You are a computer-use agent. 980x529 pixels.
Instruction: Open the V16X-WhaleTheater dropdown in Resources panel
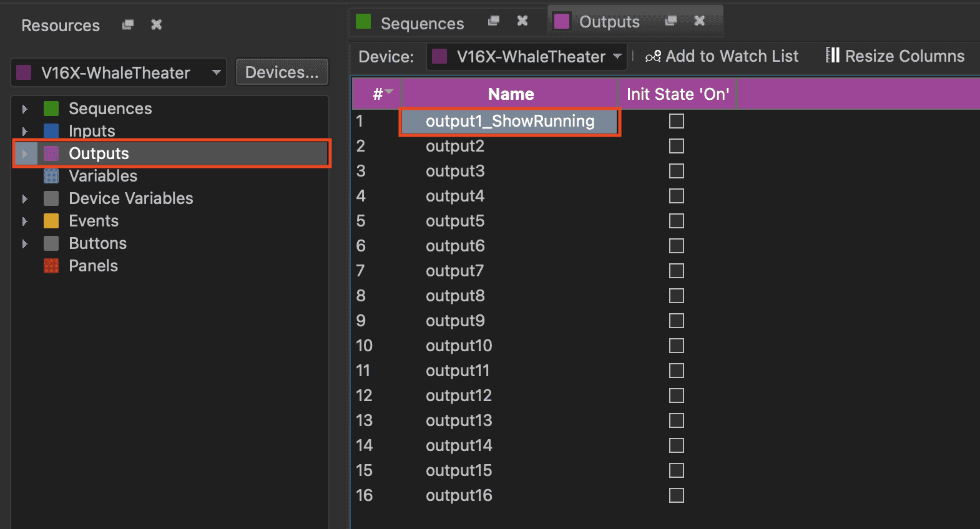tap(216, 72)
